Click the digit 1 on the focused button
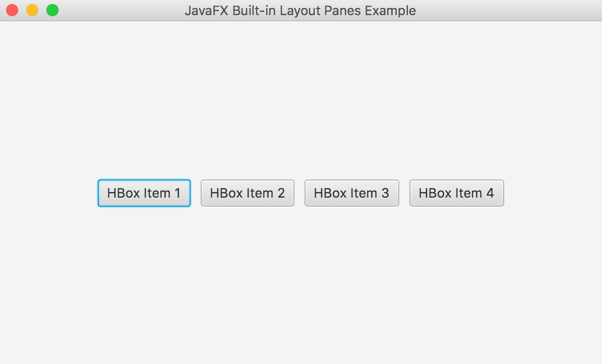Screen dimensions: 602x364 (177, 193)
